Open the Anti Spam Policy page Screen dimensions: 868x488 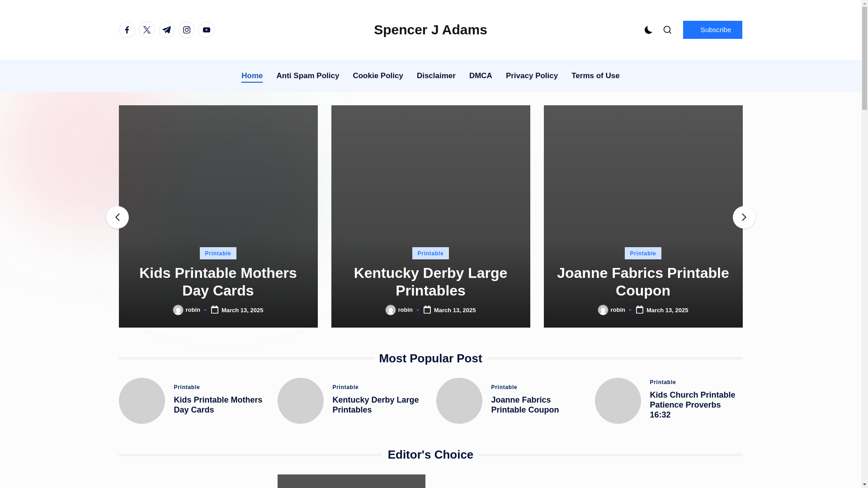[308, 76]
